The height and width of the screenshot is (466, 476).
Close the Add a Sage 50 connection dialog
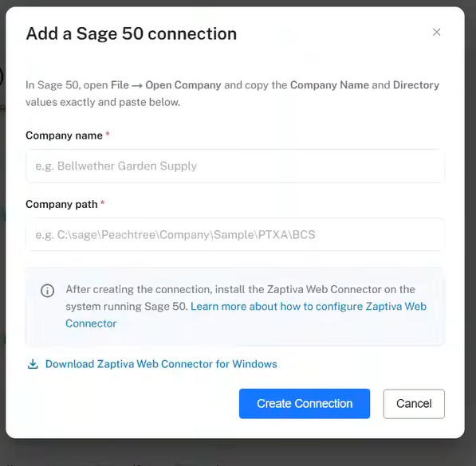[436, 32]
